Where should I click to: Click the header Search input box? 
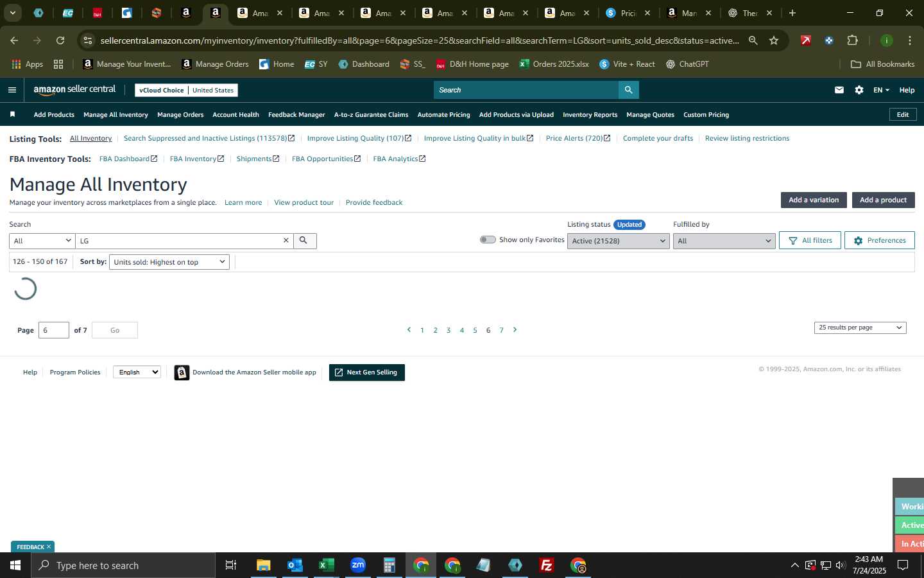(x=526, y=90)
